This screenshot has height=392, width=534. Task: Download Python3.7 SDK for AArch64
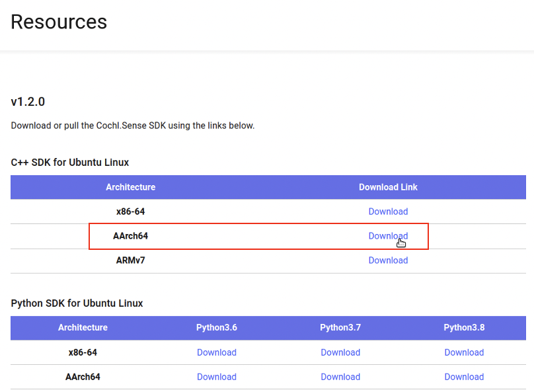340,377
